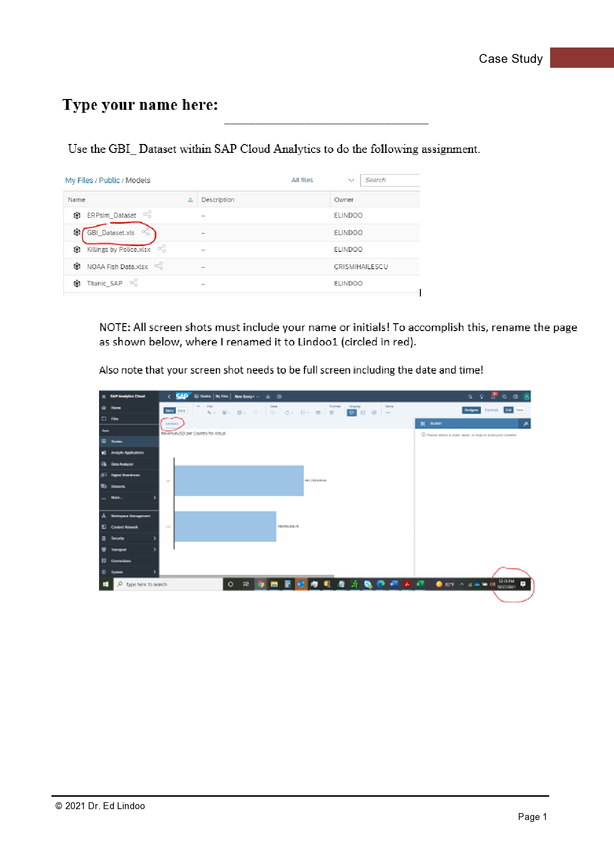Click the share icon beside Titanic_SAP
This screenshot has height=868, width=614.
coord(133,283)
